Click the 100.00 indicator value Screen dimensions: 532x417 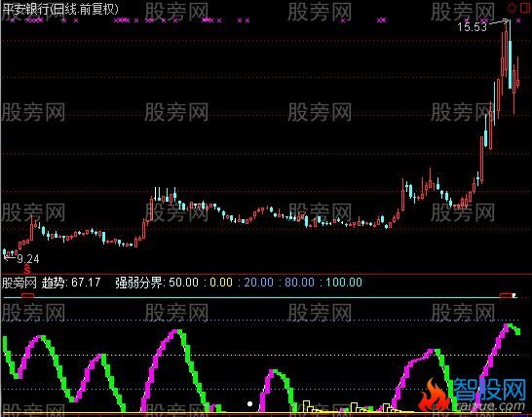click(344, 283)
